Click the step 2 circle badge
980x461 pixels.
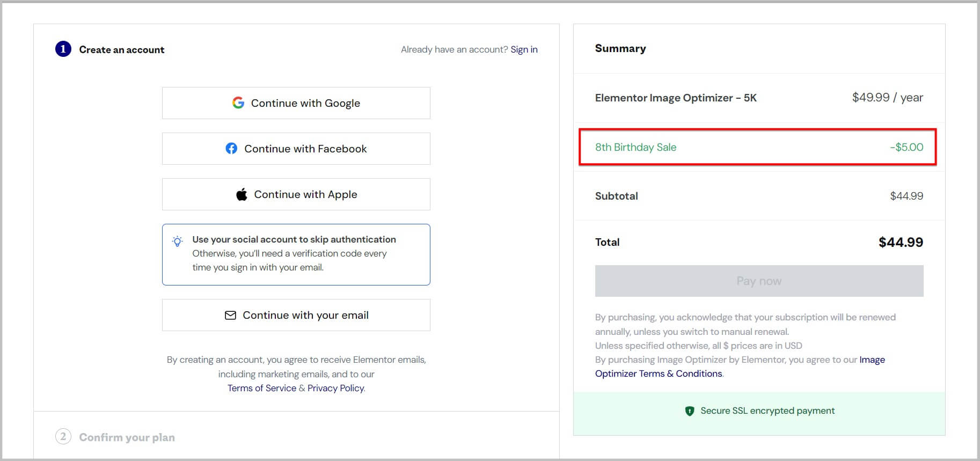[x=63, y=436]
